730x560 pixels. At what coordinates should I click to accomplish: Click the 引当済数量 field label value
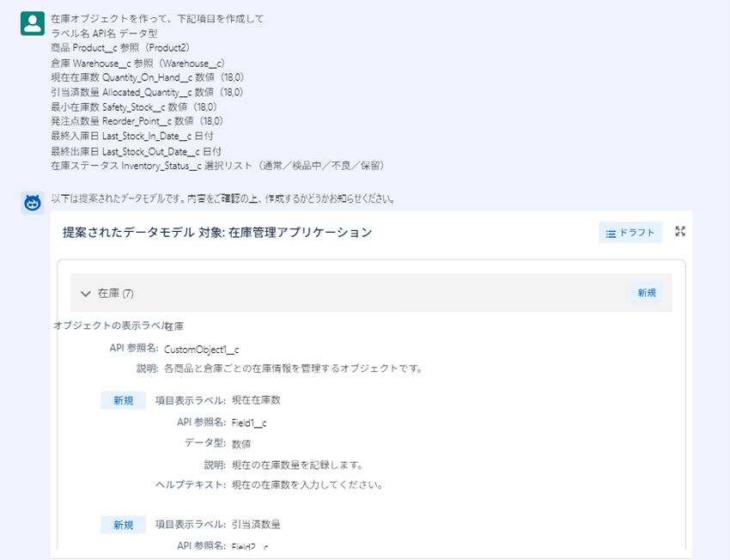click(x=256, y=525)
